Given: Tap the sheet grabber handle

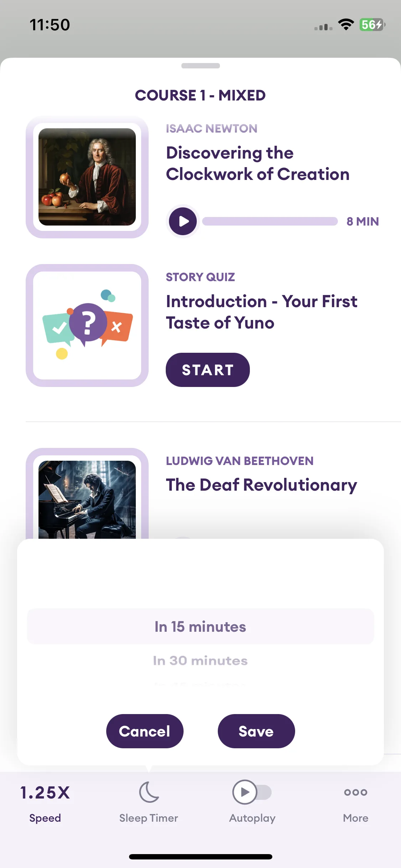Looking at the screenshot, I should 201,66.
